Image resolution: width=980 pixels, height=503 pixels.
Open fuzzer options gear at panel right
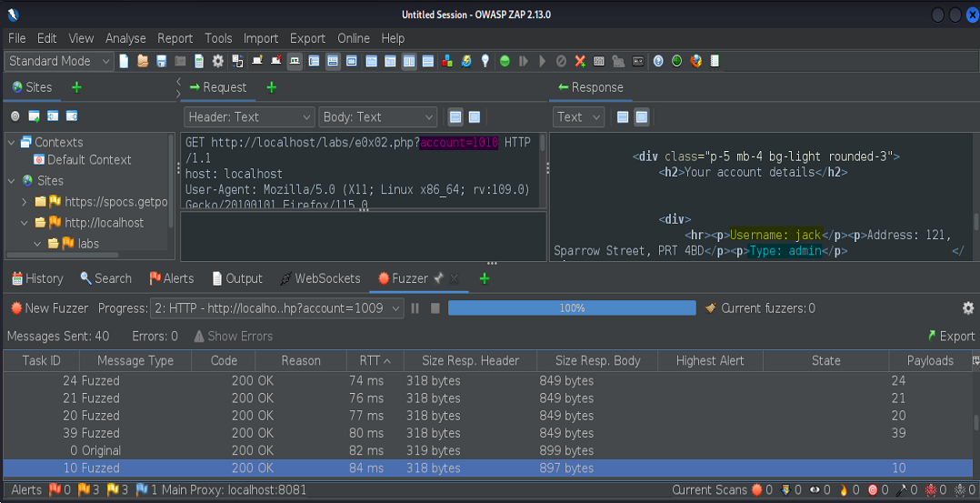coord(968,307)
